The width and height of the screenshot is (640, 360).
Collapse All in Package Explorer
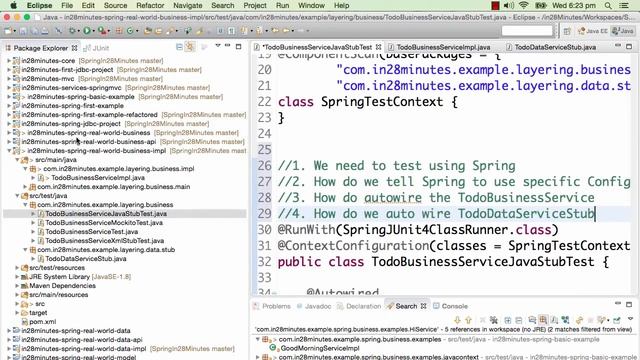click(179, 47)
